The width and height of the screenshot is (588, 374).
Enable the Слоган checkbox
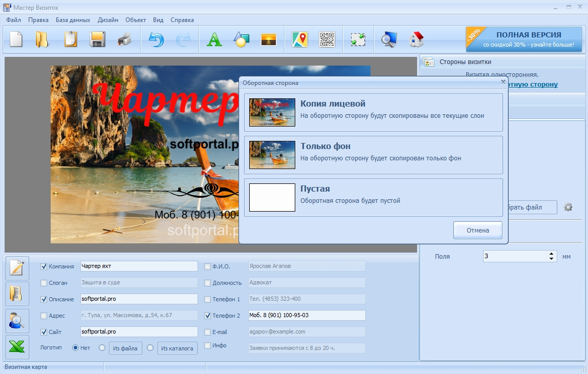pos(43,283)
